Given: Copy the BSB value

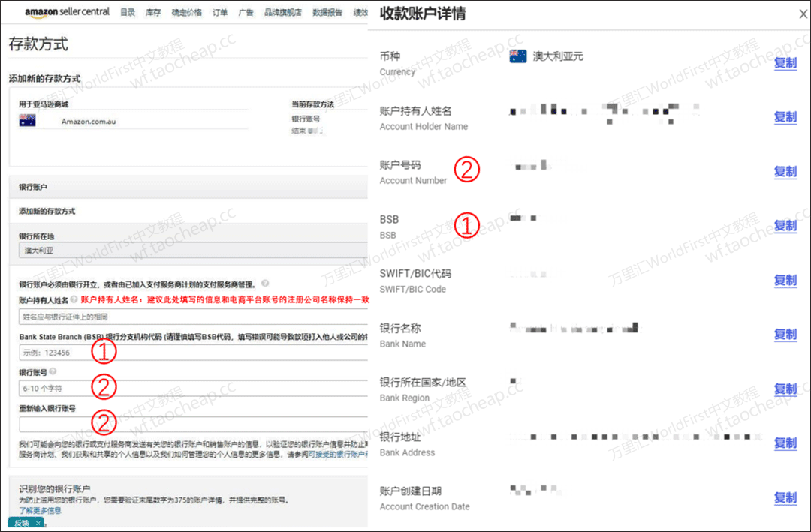Looking at the screenshot, I should [x=785, y=226].
